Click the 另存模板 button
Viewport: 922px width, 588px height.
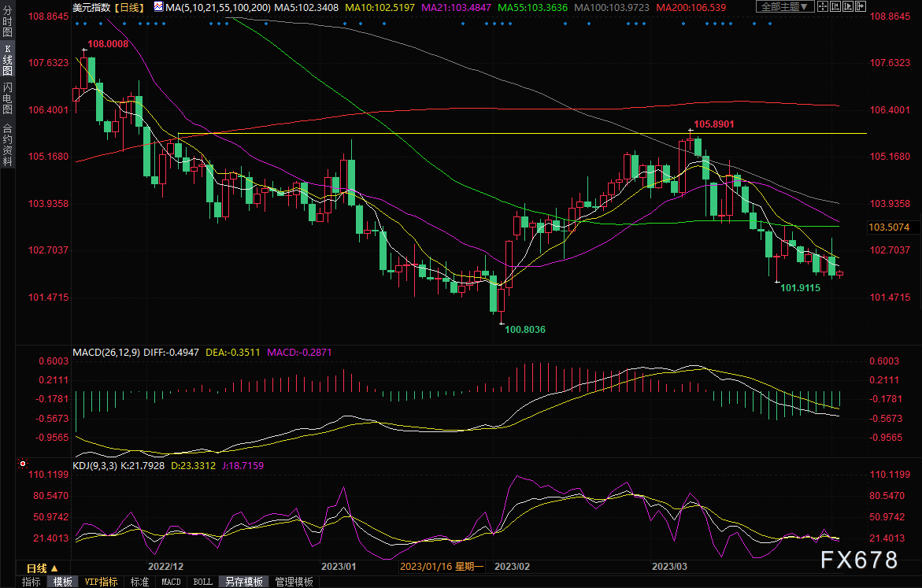click(244, 582)
